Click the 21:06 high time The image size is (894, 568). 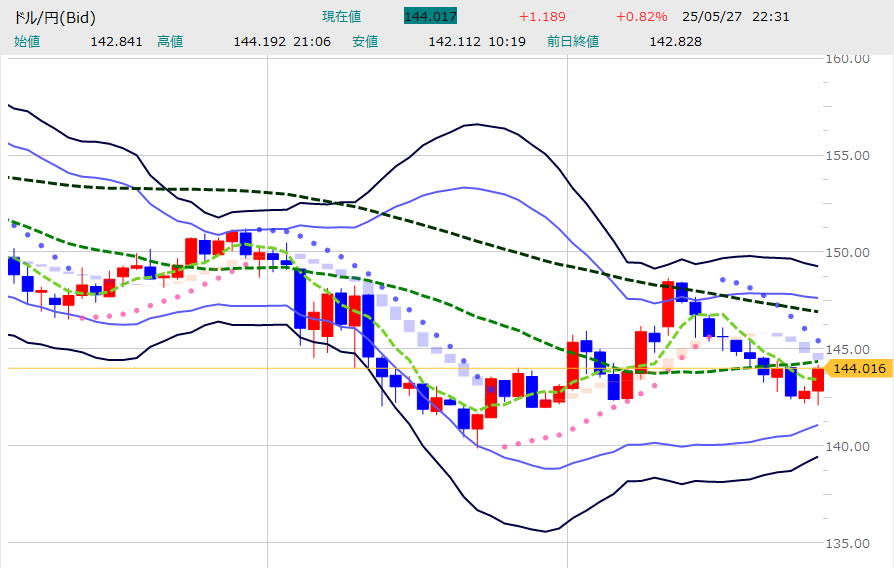312,42
